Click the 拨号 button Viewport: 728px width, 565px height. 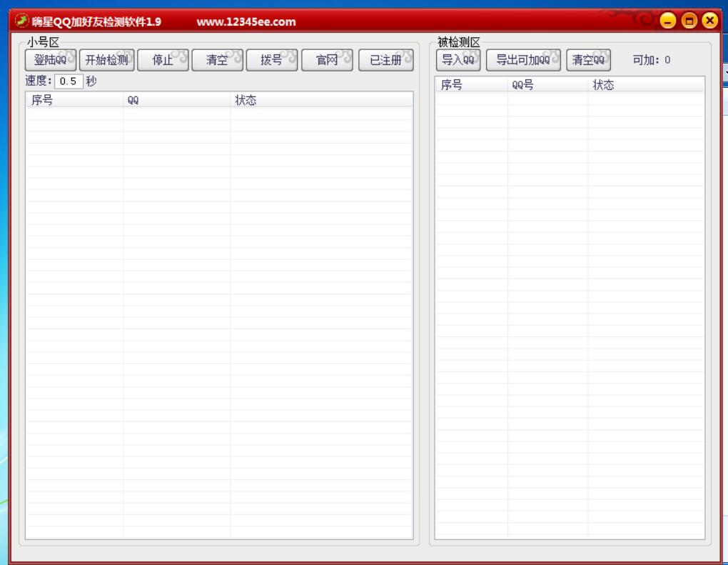click(272, 60)
